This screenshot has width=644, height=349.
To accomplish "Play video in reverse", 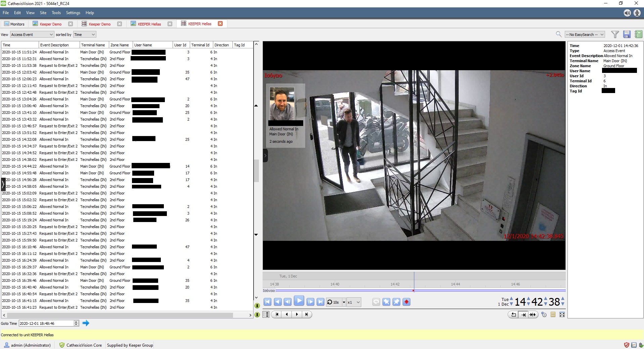I will [x=278, y=302].
